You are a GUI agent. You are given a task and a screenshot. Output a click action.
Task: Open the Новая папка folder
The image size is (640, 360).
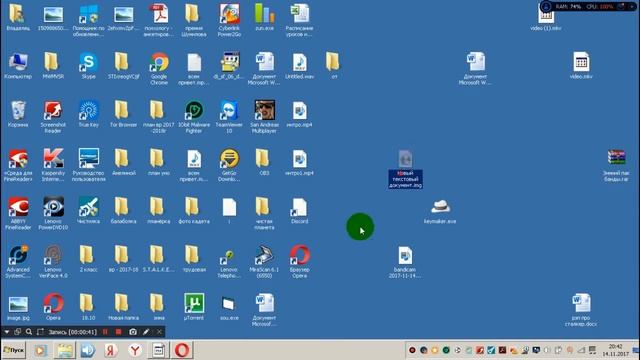[x=123, y=307]
